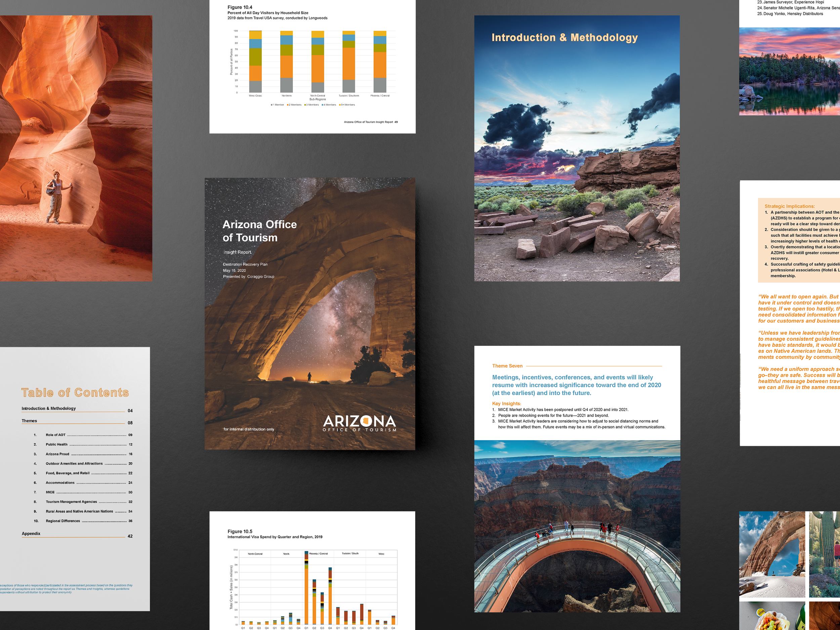
Task: Select the Grand Canyon Skywalk photo
Action: point(577,526)
